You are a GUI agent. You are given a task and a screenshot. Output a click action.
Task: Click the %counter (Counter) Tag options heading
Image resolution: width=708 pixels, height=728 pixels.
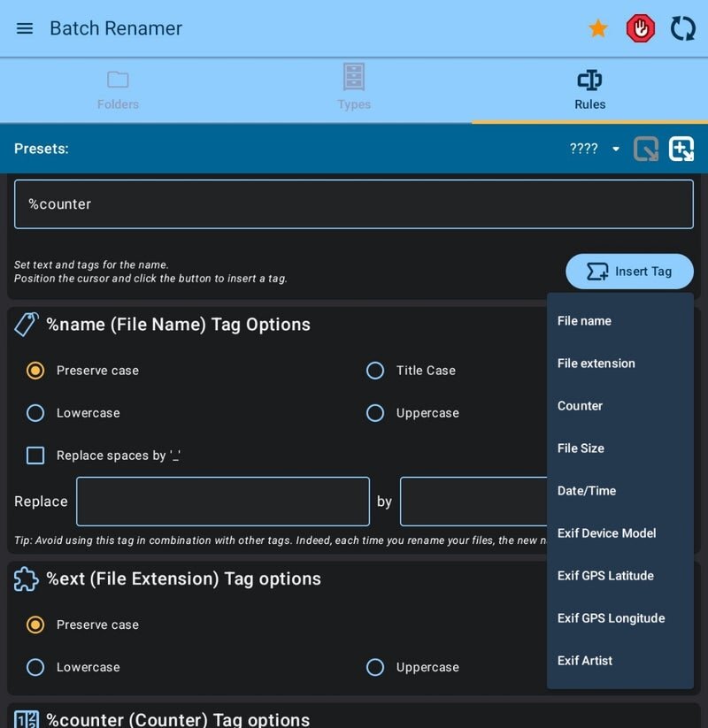tap(178, 720)
